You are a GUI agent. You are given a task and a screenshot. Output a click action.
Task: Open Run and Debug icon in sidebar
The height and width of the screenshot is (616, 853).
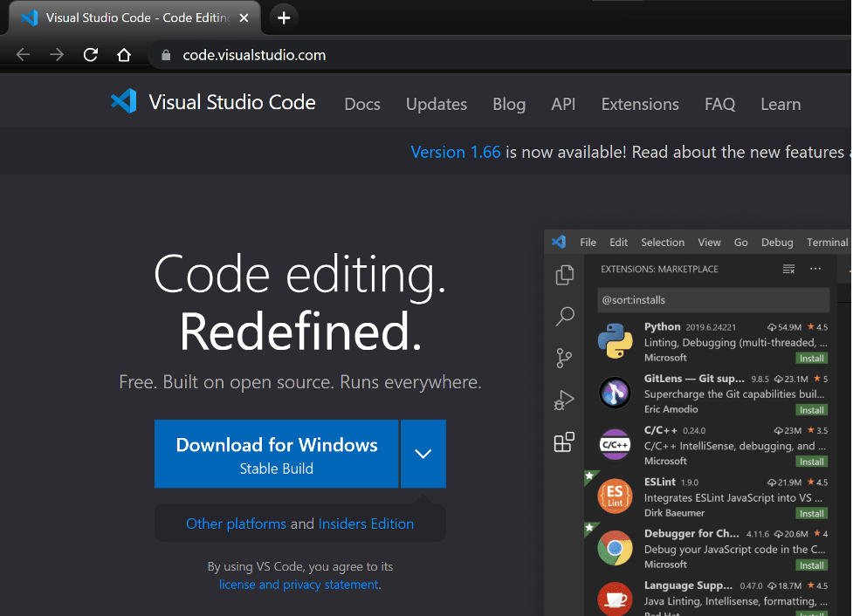tap(565, 400)
